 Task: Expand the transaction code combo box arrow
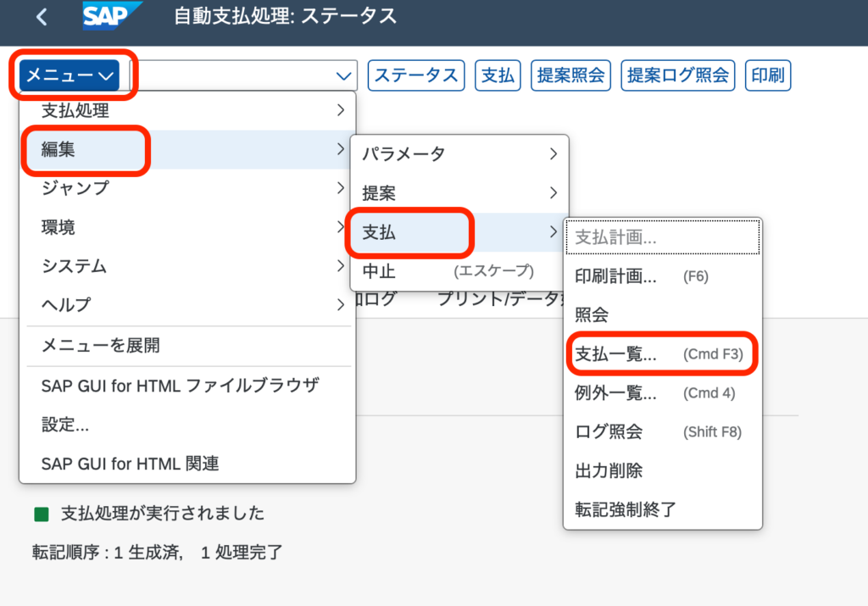coord(343,75)
